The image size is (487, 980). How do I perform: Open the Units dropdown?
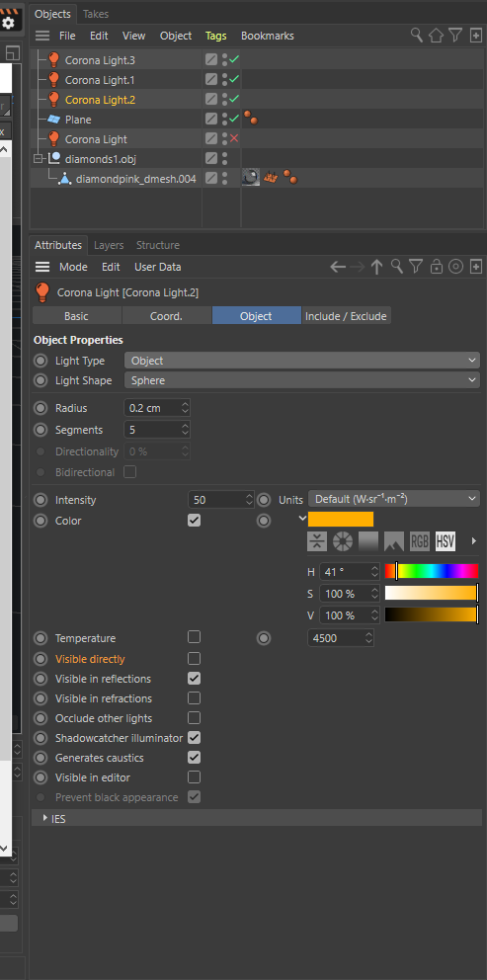click(x=394, y=499)
